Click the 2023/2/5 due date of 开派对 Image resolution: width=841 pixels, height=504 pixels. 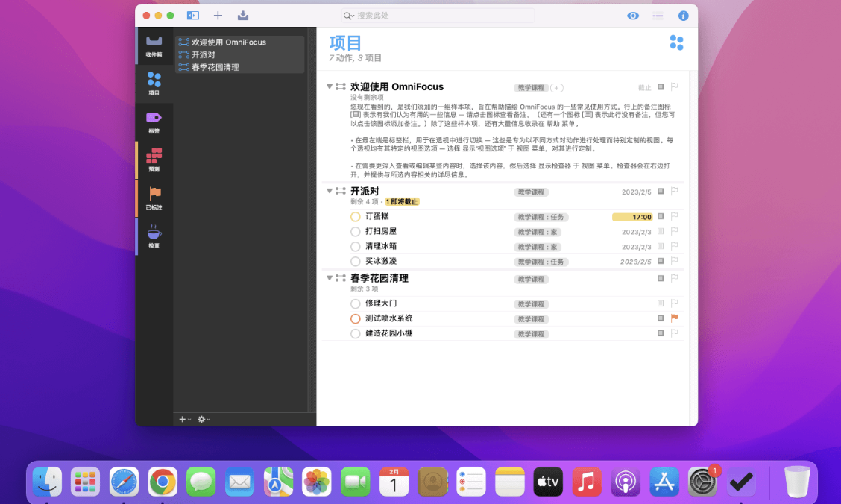(x=636, y=192)
